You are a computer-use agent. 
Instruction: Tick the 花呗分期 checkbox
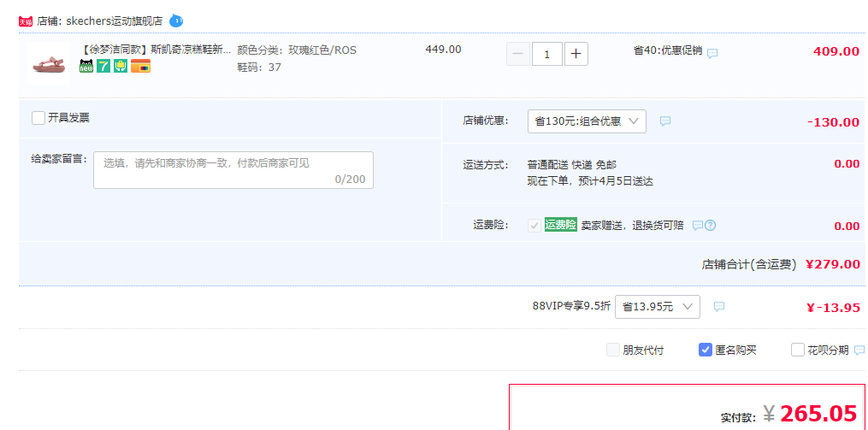pos(798,350)
